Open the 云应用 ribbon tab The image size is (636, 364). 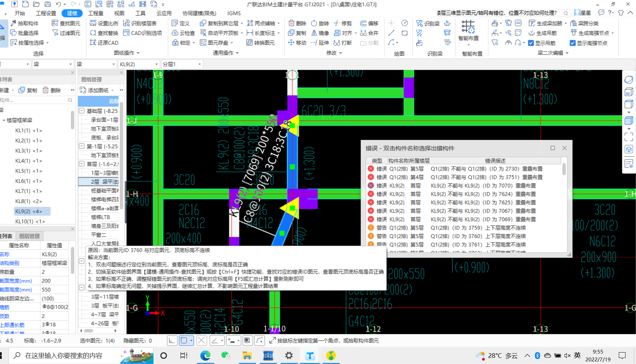pos(164,13)
